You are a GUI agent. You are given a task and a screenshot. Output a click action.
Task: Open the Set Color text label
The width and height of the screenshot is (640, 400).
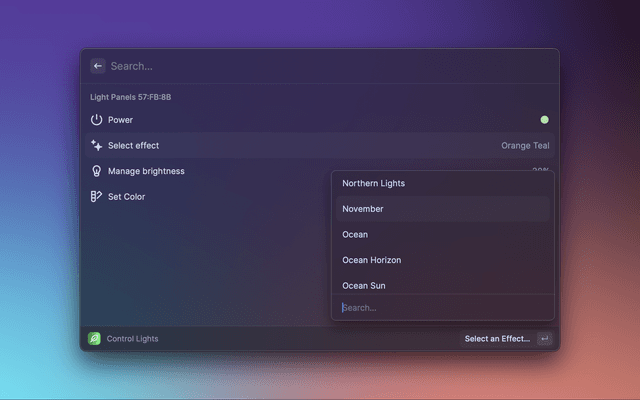tap(127, 197)
